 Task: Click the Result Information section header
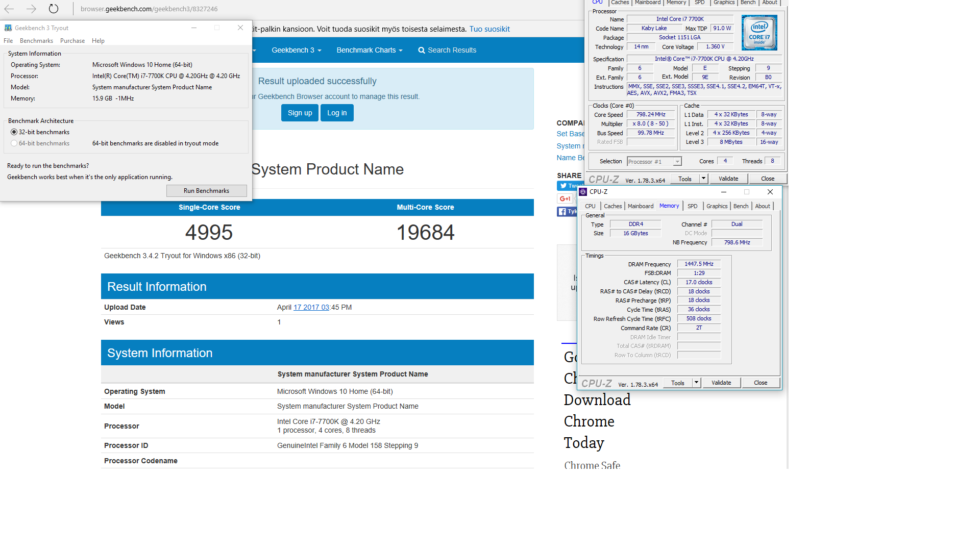click(x=317, y=286)
